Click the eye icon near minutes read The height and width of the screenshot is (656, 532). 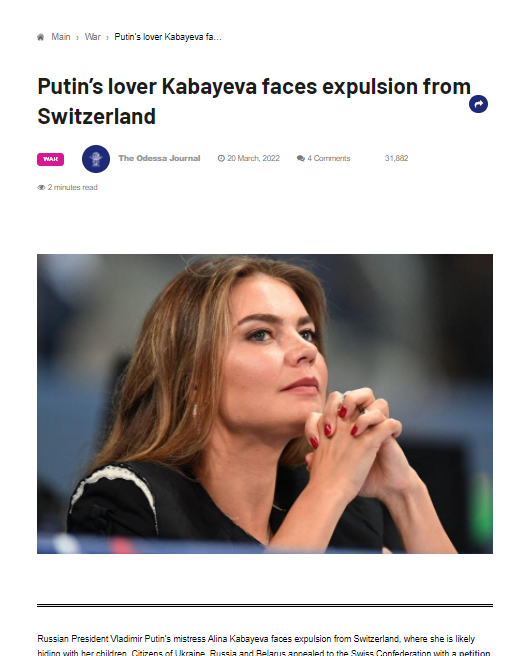pyautogui.click(x=41, y=187)
